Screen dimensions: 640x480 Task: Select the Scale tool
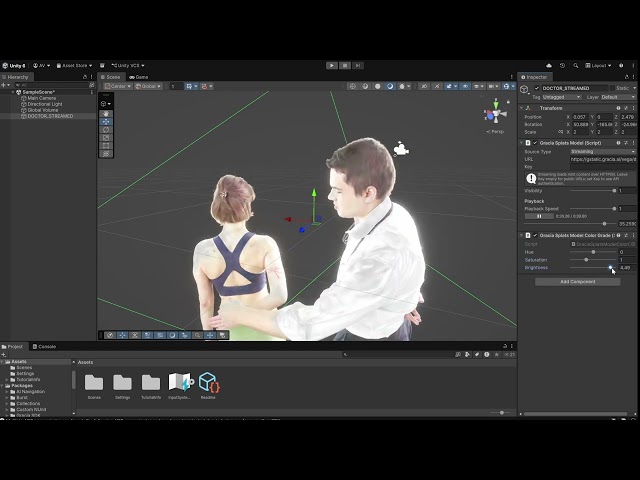coord(106,138)
